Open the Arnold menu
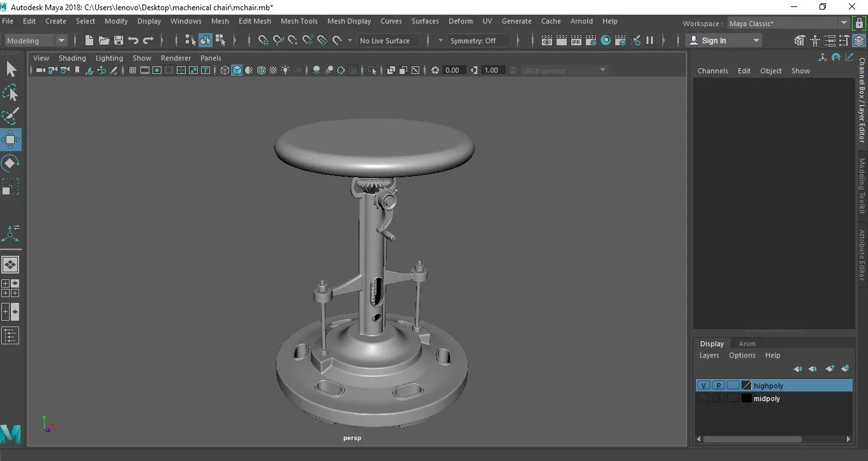Screen dimensions: 868x461 (x=581, y=21)
